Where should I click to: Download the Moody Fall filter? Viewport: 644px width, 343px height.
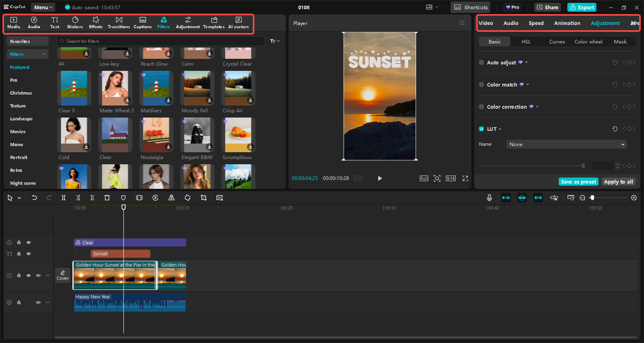[x=210, y=100]
